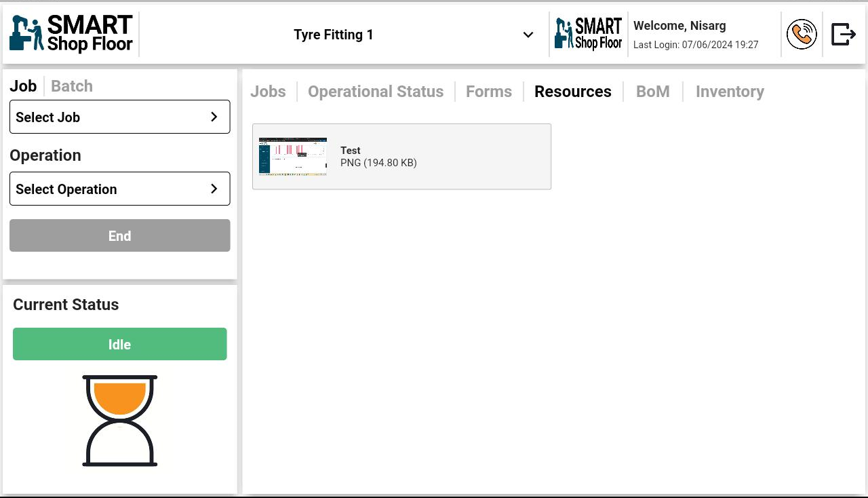Open the BoM tab

(652, 92)
